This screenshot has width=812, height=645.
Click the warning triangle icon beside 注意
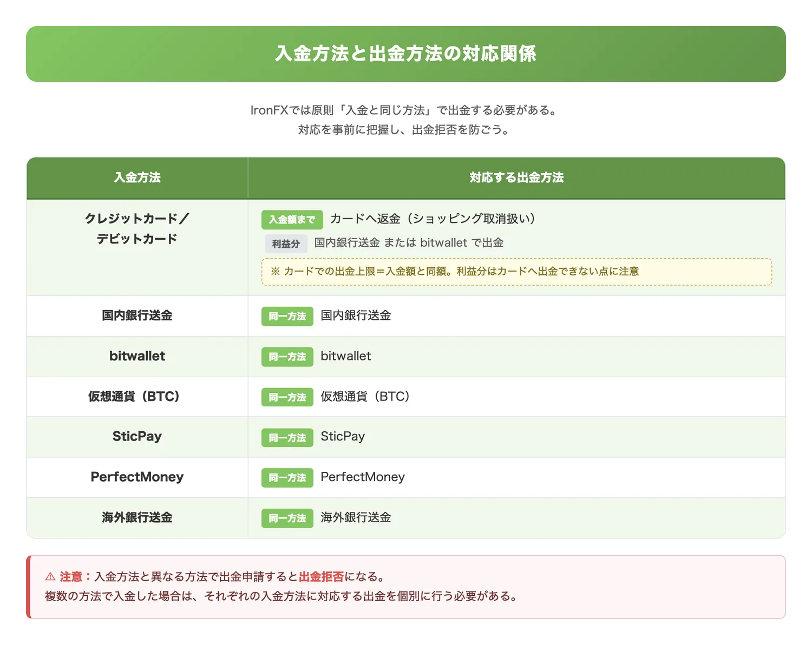(x=50, y=577)
